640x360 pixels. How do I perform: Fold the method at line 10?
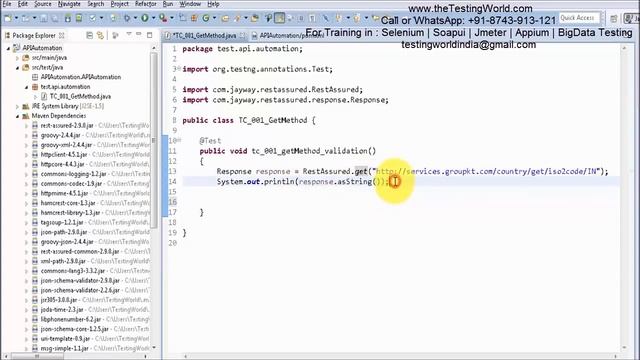179,140
